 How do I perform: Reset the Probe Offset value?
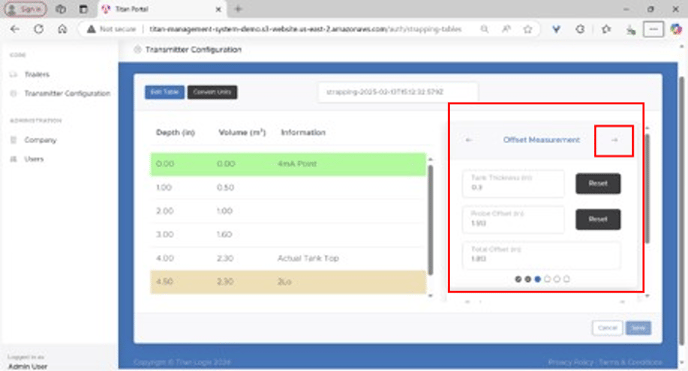(x=598, y=219)
